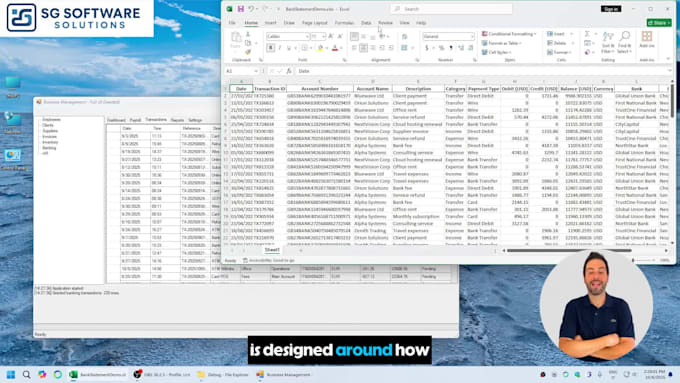
Task: Click the Sign in button
Action: tap(611, 9)
